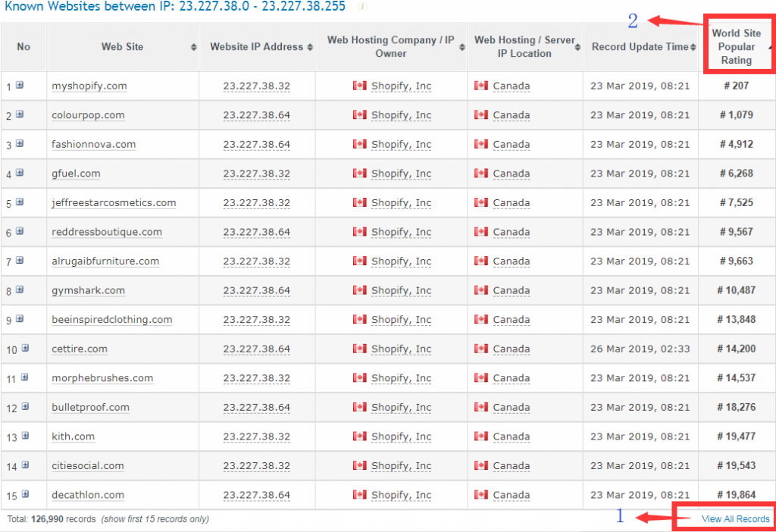776x532 pixels.
Task: Expand row 2 details for colourpop.com
Action: [20, 114]
